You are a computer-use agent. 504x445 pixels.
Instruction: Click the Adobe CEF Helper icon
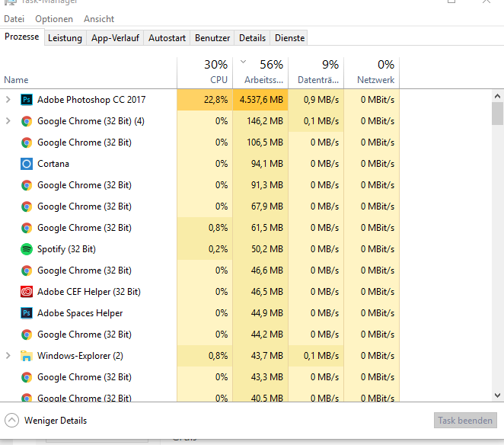pyautogui.click(x=27, y=292)
